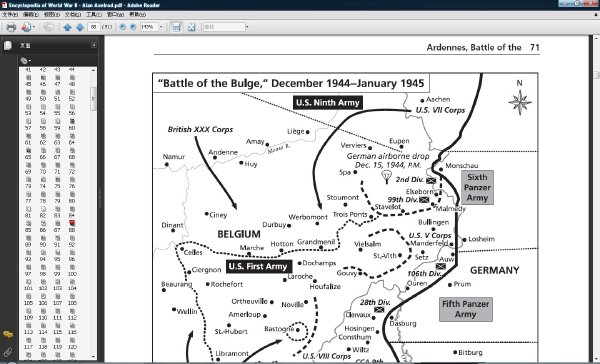Open the File menu (文件)
This screenshot has height=364, width=600.
point(10,15)
